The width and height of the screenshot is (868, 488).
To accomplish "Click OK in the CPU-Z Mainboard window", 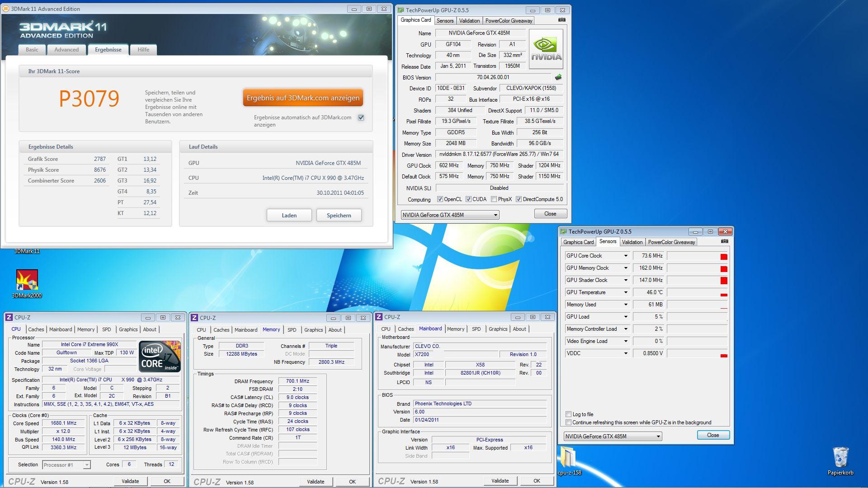I will click(537, 481).
